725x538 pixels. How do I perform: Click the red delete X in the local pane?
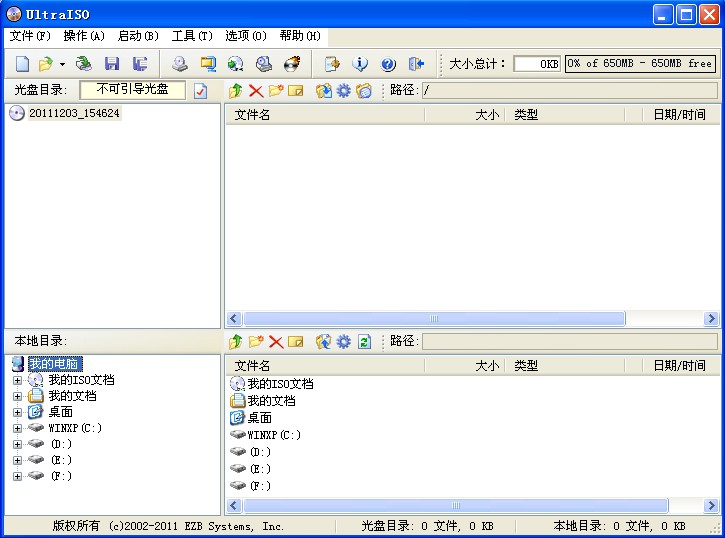pos(276,342)
